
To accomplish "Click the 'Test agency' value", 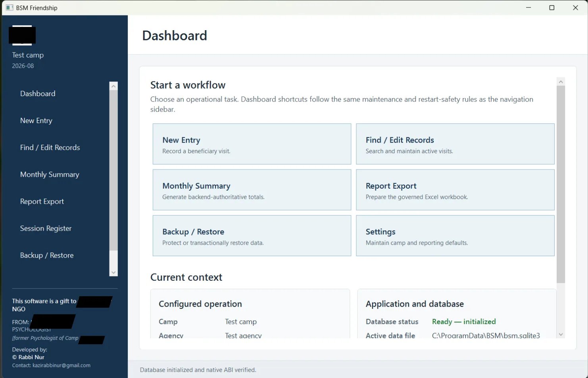I will [243, 336].
